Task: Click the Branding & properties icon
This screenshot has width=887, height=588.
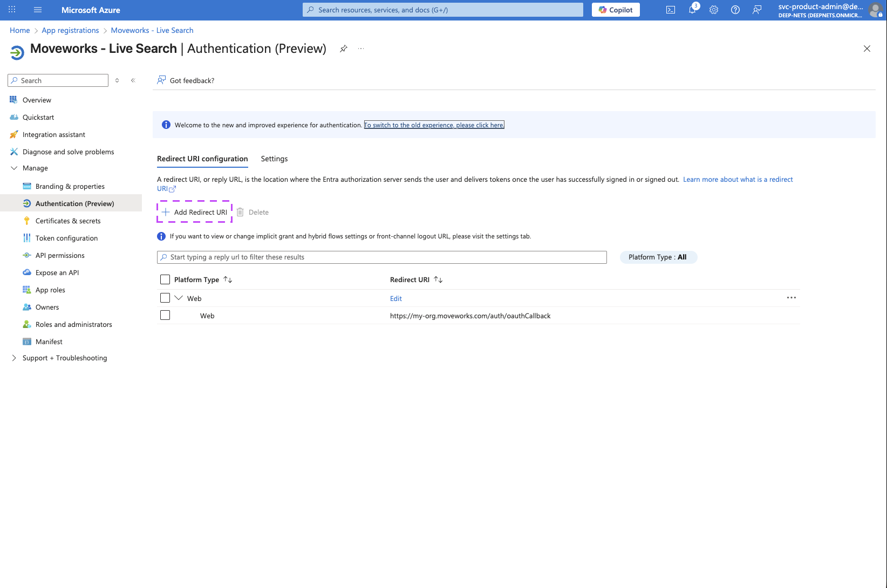Action: click(x=26, y=186)
